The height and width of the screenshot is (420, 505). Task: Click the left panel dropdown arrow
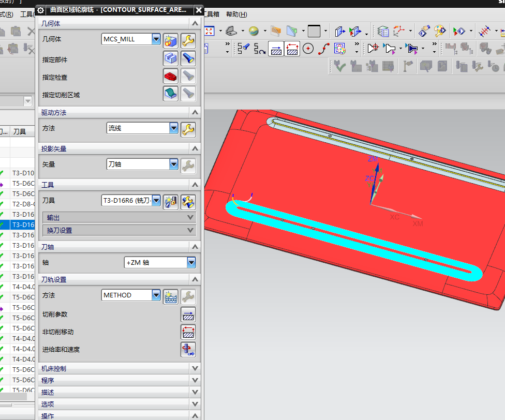click(28, 101)
